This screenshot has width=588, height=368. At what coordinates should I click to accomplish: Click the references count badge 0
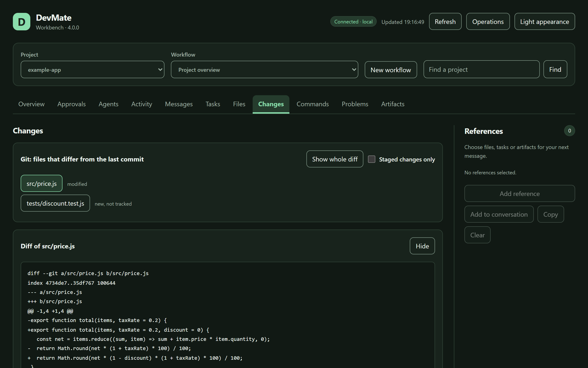click(x=569, y=131)
